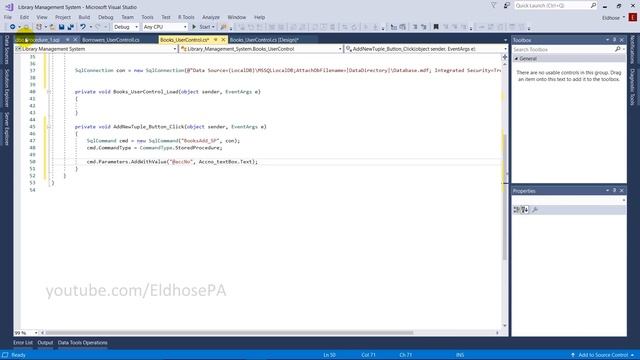
Task: Click the Visual Studio logo icon
Action: tap(9, 7)
